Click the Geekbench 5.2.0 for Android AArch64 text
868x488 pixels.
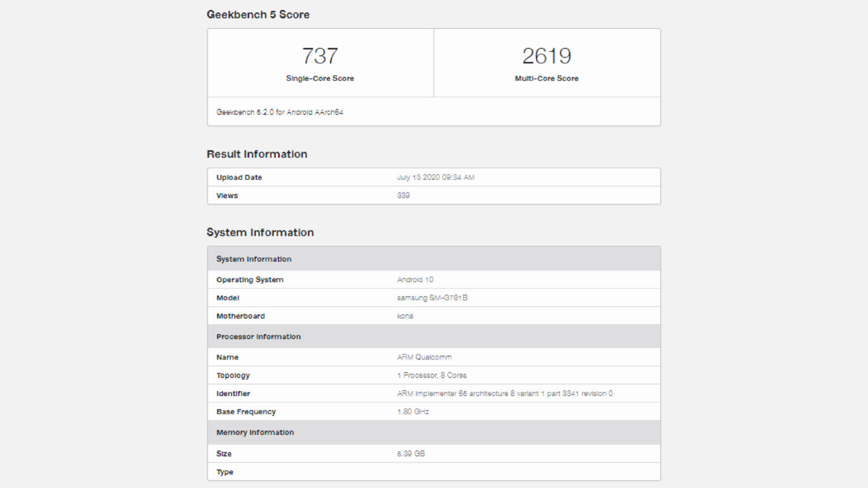pos(280,112)
